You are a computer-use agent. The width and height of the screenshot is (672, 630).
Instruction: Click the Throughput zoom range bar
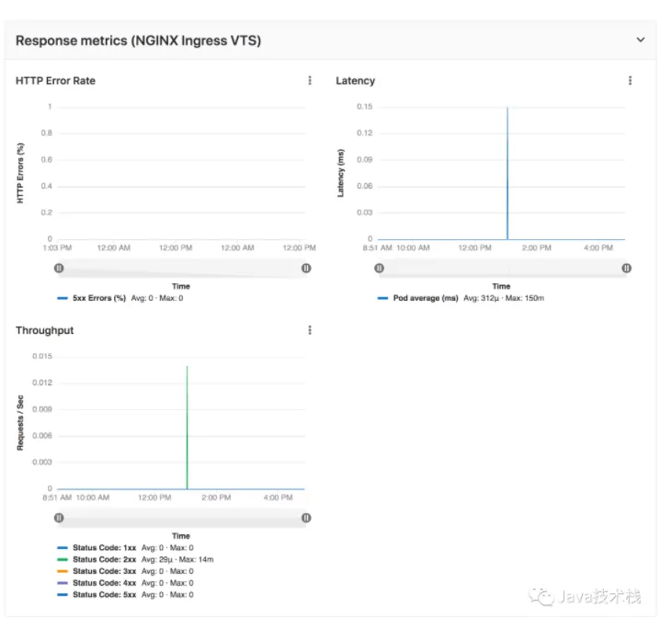coord(183,518)
